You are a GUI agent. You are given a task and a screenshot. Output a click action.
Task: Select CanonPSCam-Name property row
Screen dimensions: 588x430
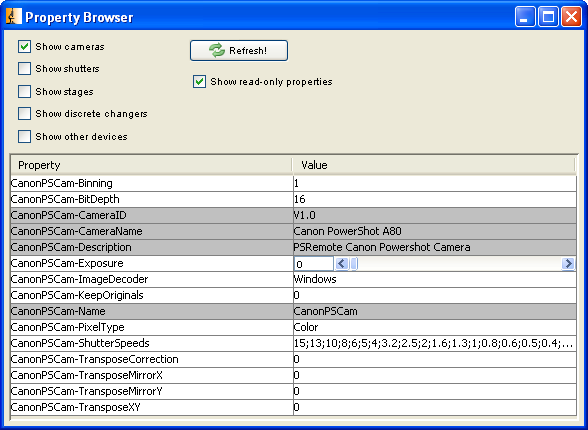tap(152, 312)
